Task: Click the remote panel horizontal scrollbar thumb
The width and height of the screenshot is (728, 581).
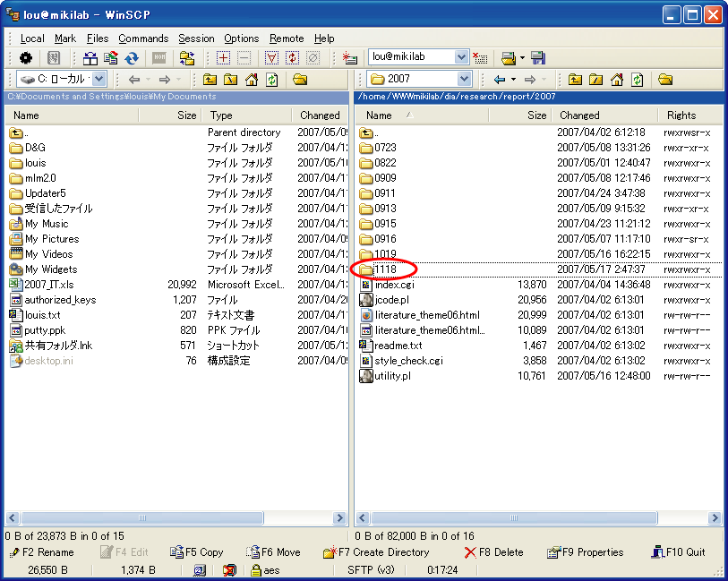Action: (514, 518)
